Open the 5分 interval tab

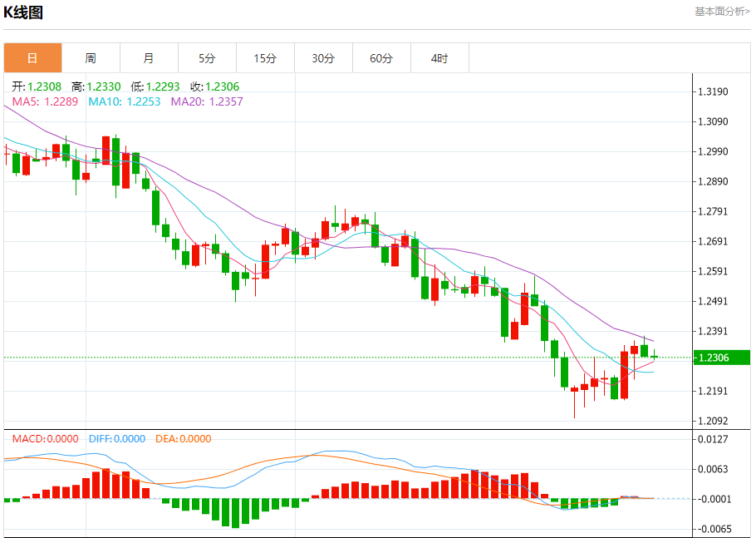click(208, 58)
